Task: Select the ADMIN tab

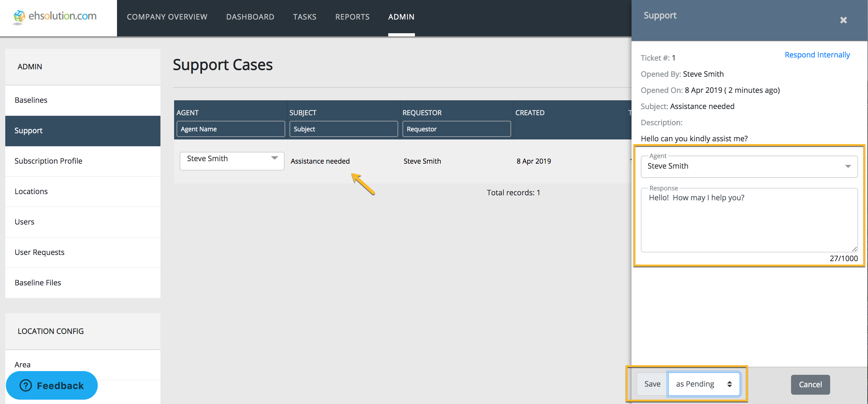Action: click(401, 16)
